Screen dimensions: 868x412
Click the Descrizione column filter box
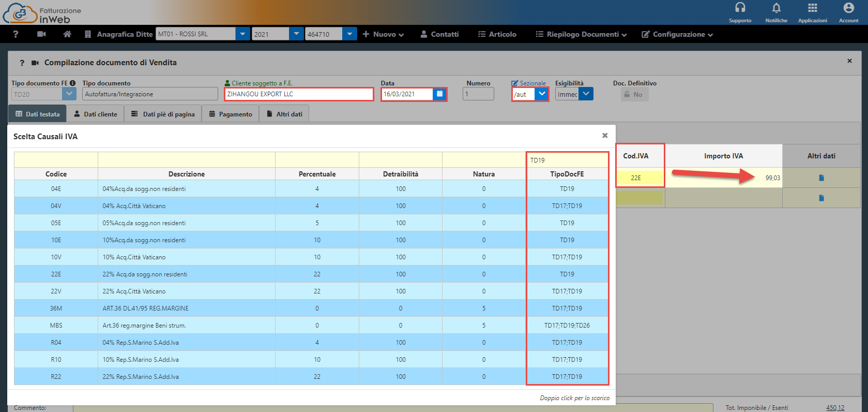(x=187, y=160)
